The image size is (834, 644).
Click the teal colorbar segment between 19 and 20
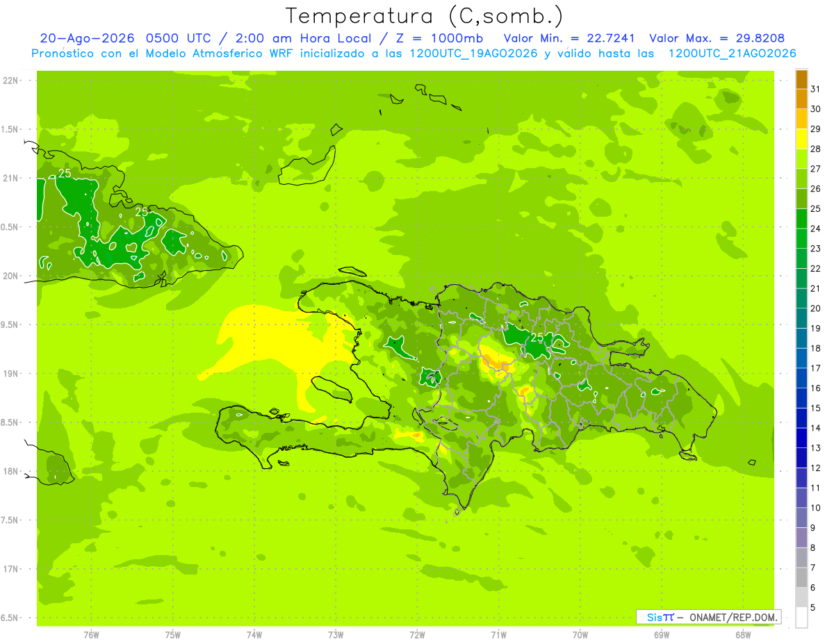[x=801, y=318]
